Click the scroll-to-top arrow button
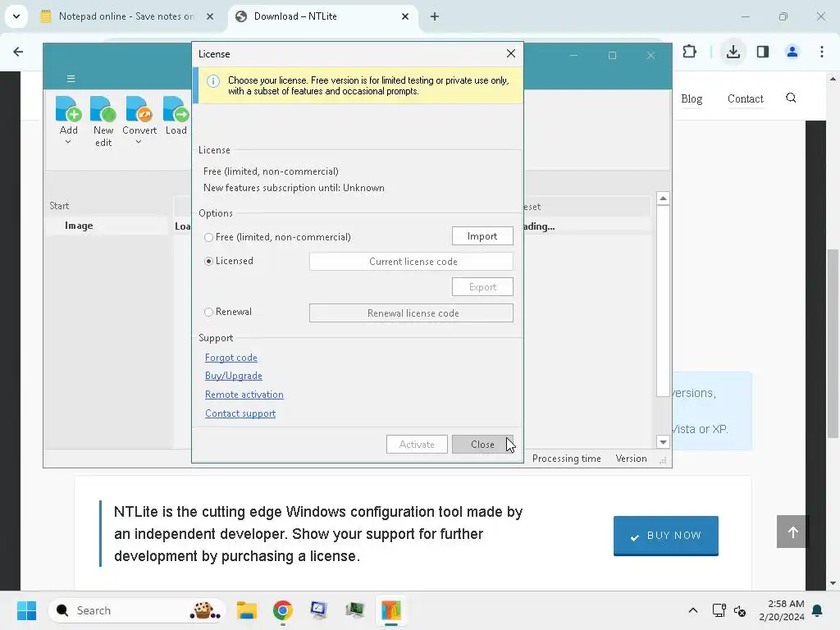Image resolution: width=840 pixels, height=630 pixels. (793, 532)
